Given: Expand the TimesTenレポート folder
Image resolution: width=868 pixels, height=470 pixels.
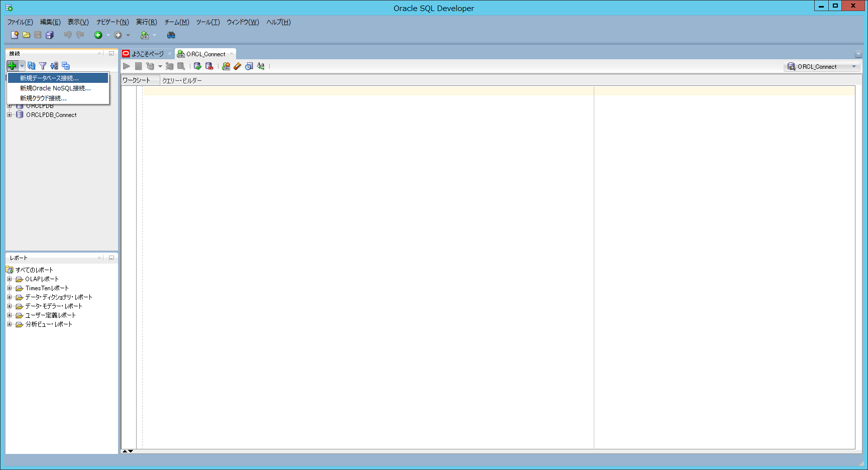Looking at the screenshot, I should click(9, 288).
